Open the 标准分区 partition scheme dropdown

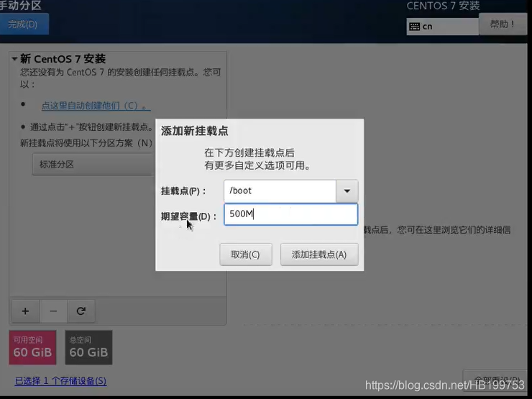(x=94, y=164)
